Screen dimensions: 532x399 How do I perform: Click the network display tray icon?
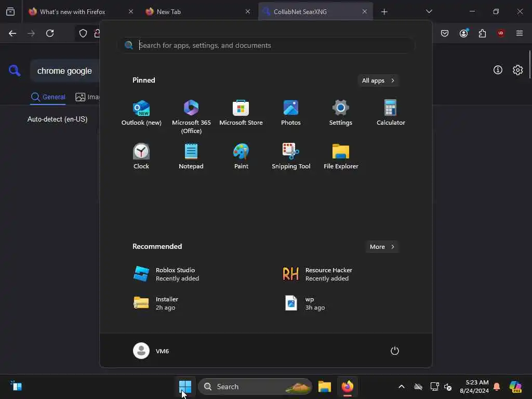click(434, 387)
